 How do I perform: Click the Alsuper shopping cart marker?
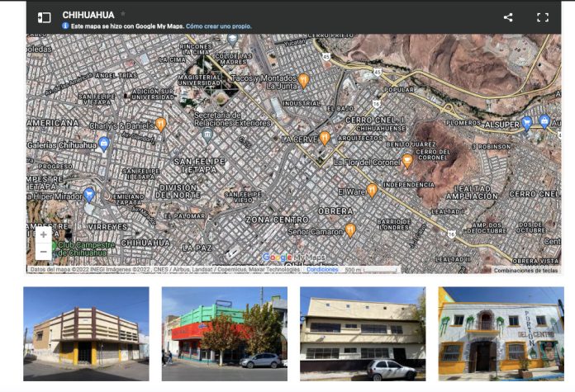[526, 122]
